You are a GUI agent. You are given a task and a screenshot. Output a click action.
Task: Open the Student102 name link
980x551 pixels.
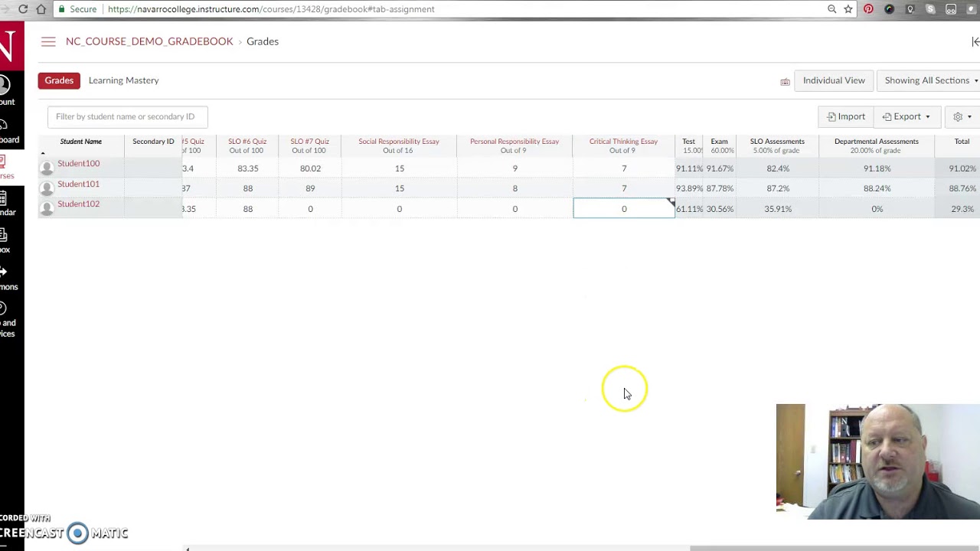[x=78, y=204]
